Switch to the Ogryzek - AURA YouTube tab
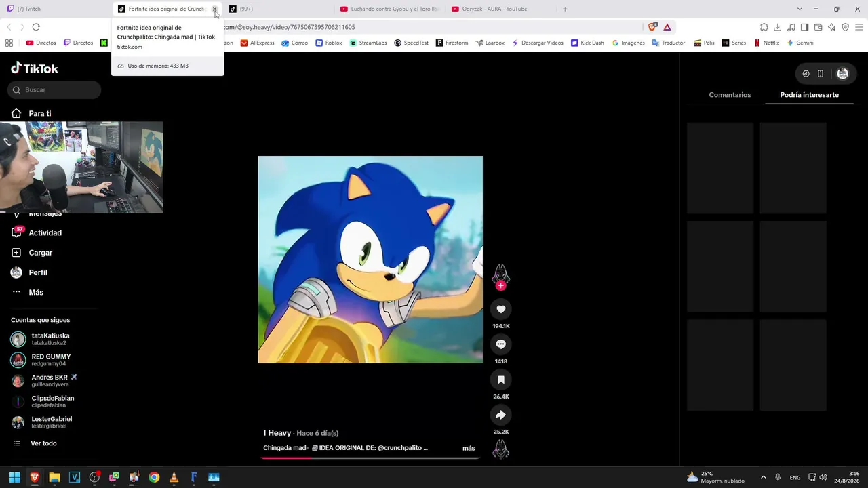This screenshot has width=868, height=488. click(500, 9)
